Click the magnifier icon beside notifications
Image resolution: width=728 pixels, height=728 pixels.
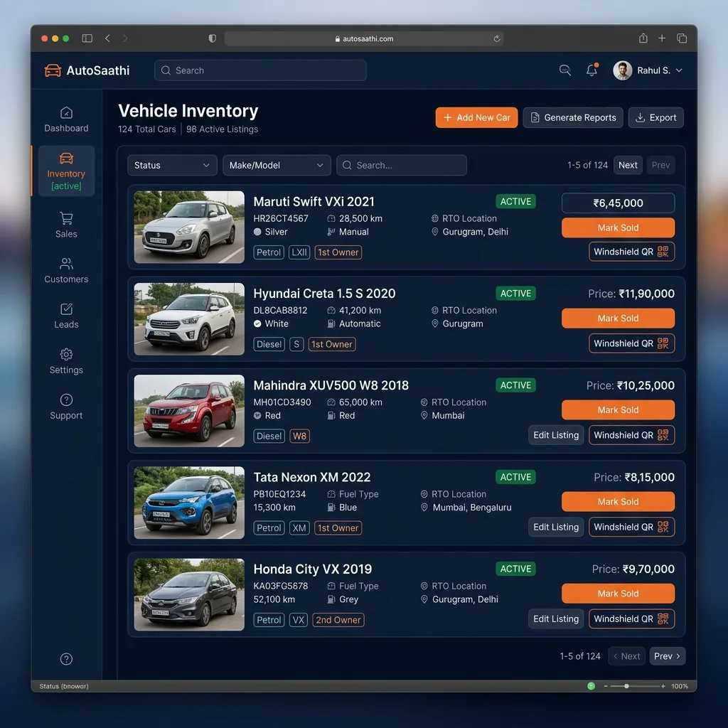(x=565, y=70)
